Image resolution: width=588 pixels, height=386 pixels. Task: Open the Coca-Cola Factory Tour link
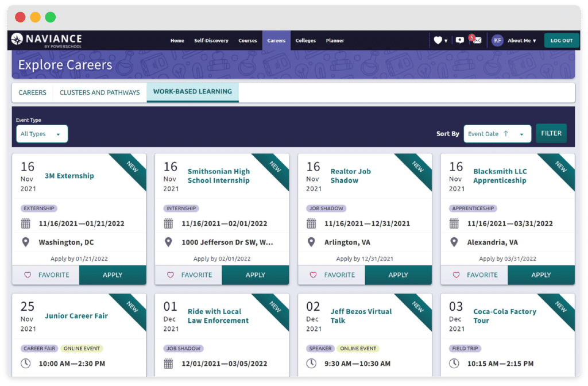505,316
